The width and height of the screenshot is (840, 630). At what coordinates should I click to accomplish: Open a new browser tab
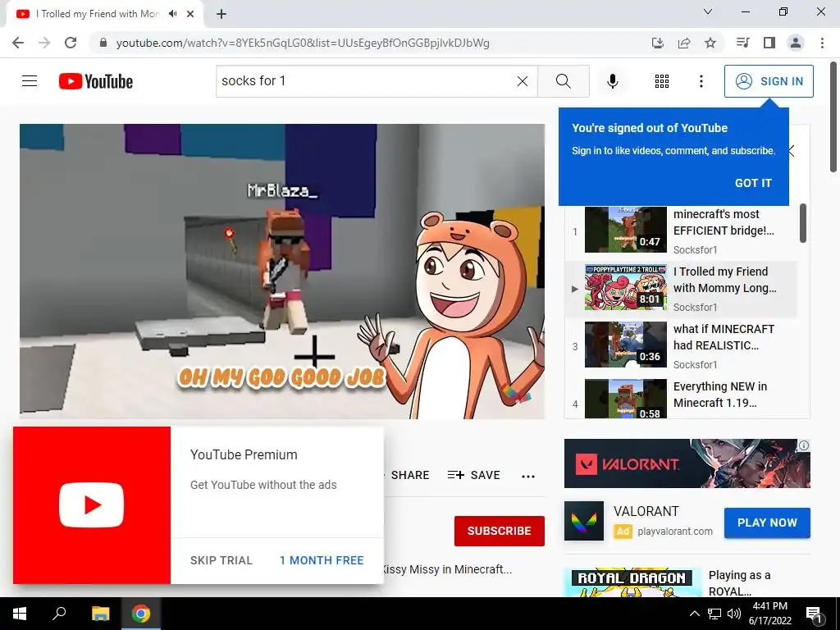tap(221, 14)
